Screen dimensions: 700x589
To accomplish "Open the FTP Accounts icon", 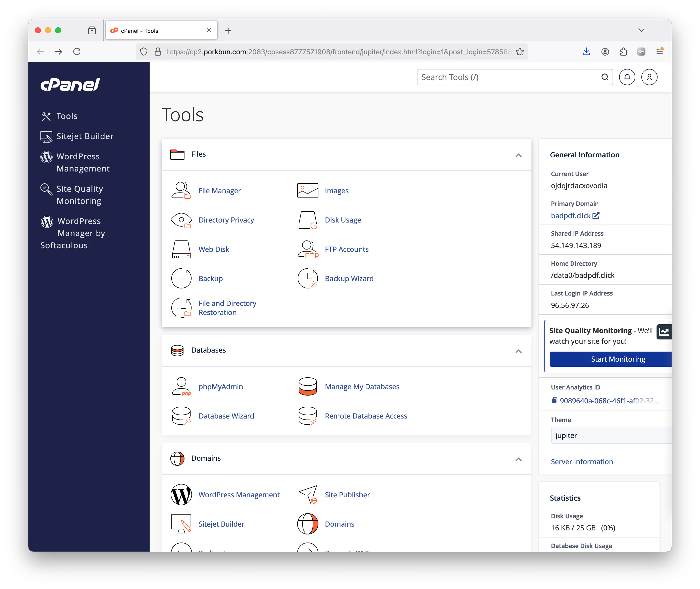I will pyautogui.click(x=307, y=249).
